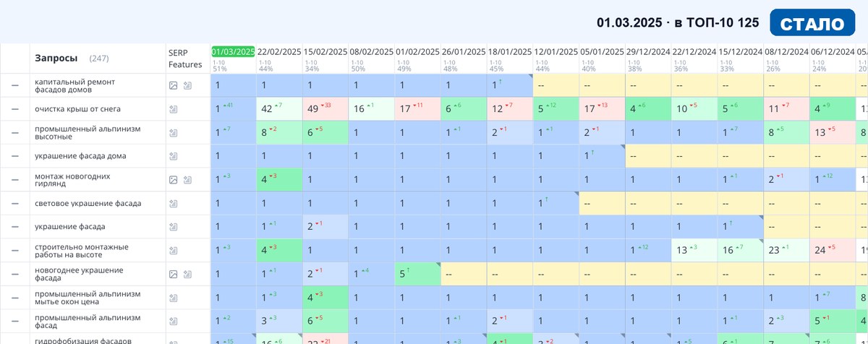Image resolution: width=868 pixels, height=344 pixels.
Task: Click the dash marker beside монтаж новогодних гирлянд
Action: pyautogui.click(x=14, y=180)
